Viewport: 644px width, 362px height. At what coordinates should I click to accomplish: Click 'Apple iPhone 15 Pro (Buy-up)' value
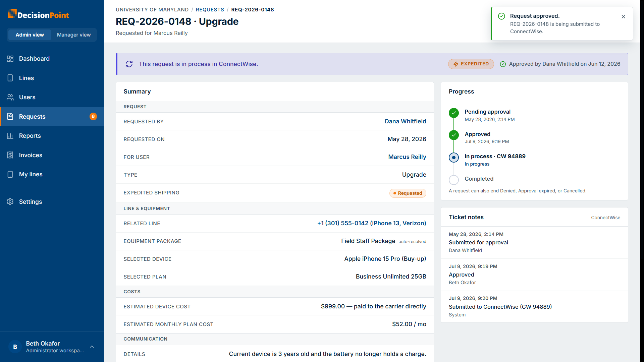click(x=385, y=259)
